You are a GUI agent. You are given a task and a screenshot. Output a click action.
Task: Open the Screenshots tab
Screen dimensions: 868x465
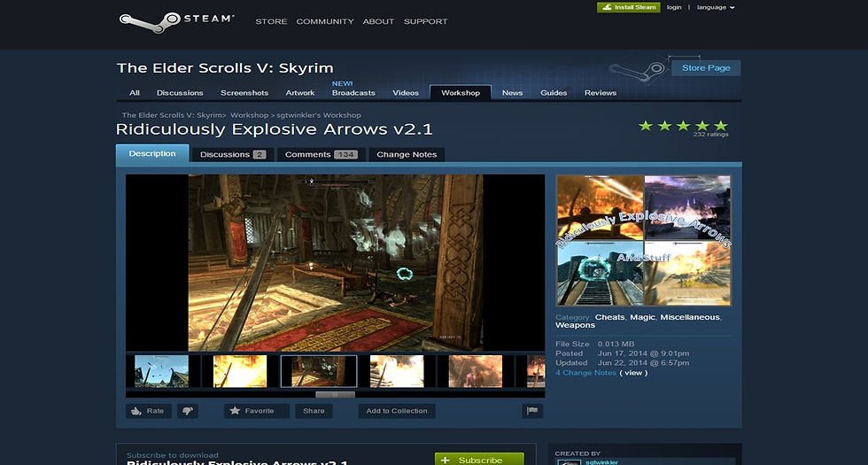pyautogui.click(x=244, y=93)
